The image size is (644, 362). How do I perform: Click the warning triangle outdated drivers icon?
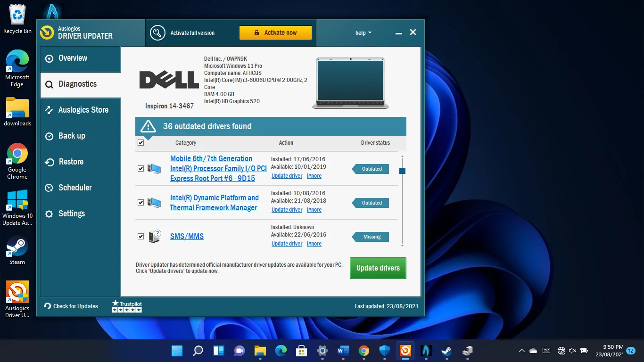pyautogui.click(x=148, y=126)
